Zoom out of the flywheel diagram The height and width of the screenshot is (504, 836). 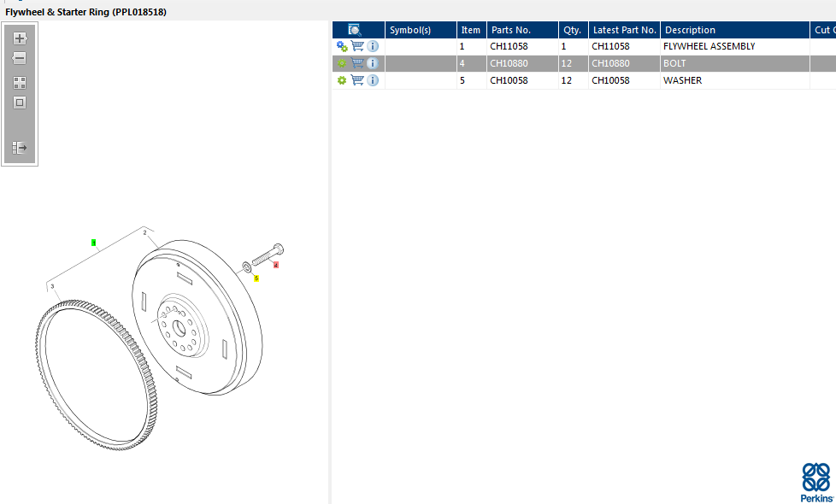coord(20,58)
